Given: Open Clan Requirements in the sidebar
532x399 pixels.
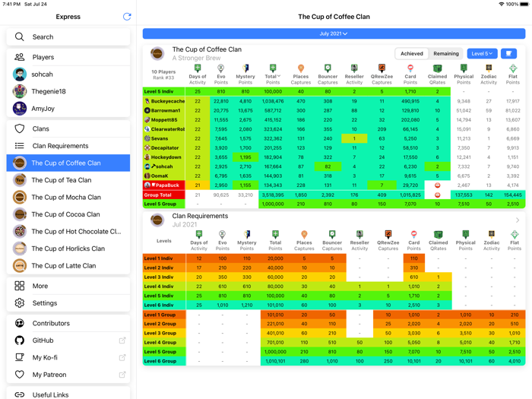Looking at the screenshot, I should (x=60, y=146).
